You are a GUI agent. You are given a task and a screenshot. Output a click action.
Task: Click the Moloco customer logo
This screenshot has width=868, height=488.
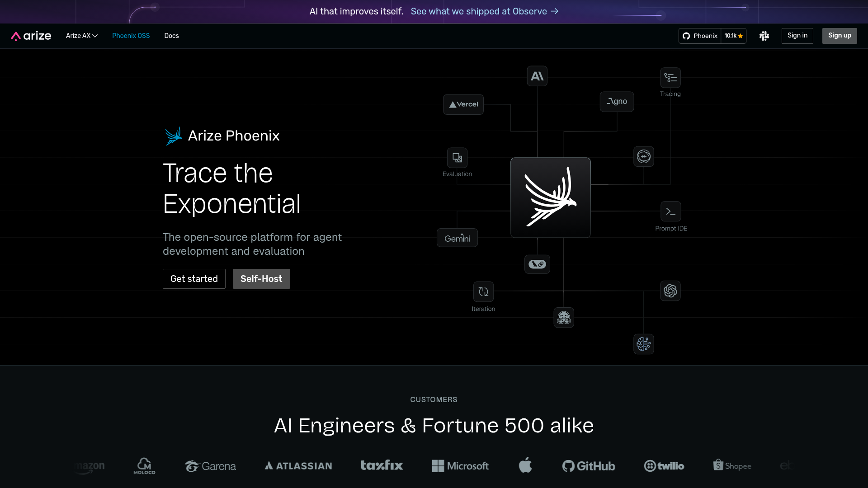[144, 466]
